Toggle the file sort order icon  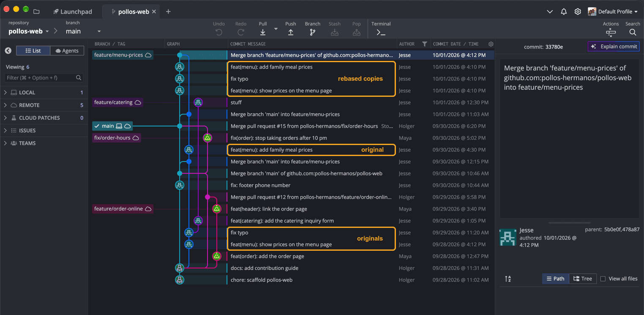coord(508,279)
